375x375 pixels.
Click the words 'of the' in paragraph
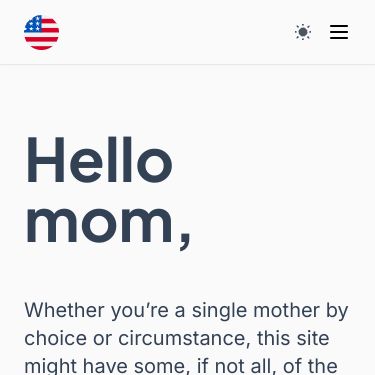tap(310, 366)
